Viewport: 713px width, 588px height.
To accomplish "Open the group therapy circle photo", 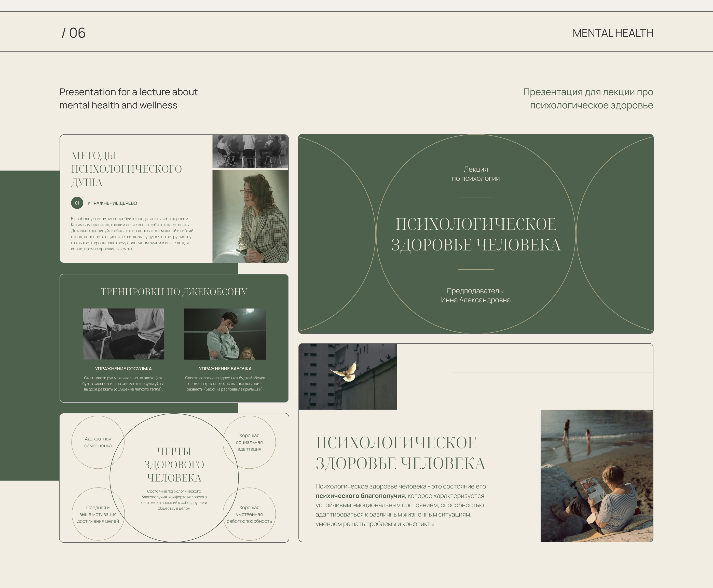I will coord(250,151).
